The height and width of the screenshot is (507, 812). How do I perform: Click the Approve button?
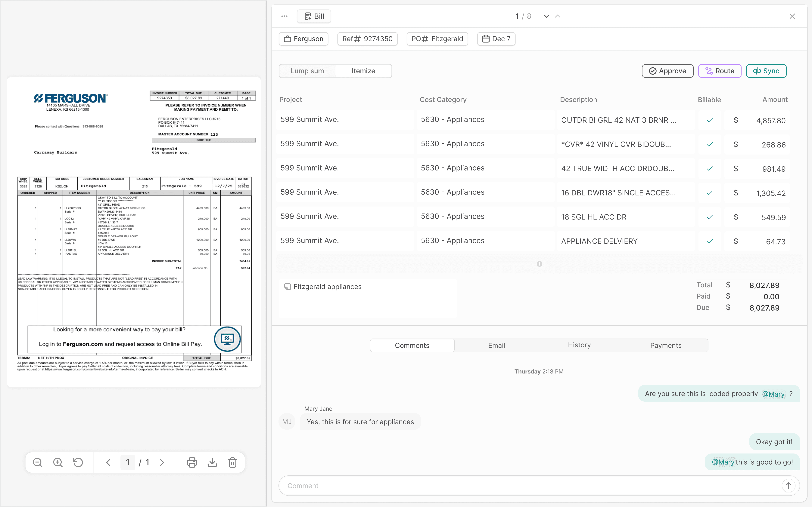tap(667, 71)
